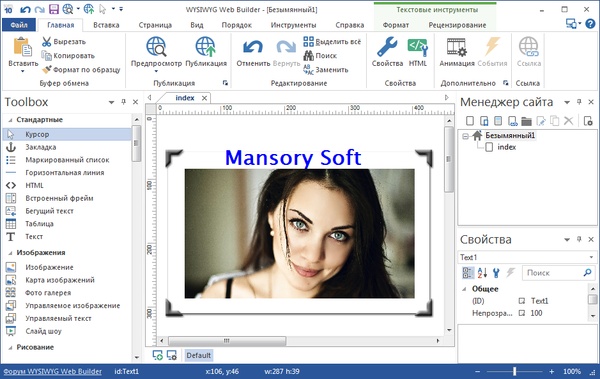Click the Публикация publish globe icon
The height and width of the screenshot is (379, 600).
tap(206, 47)
